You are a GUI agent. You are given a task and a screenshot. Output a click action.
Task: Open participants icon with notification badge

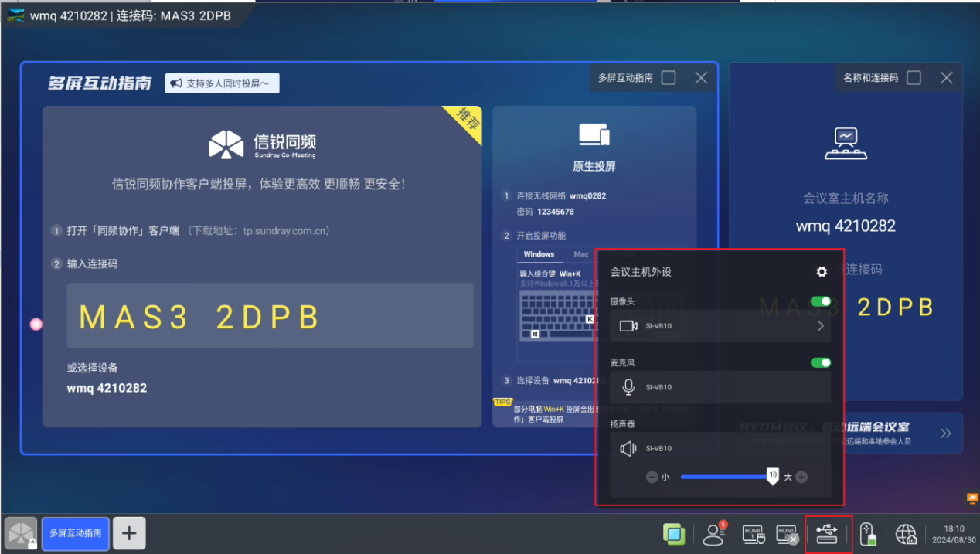click(715, 533)
